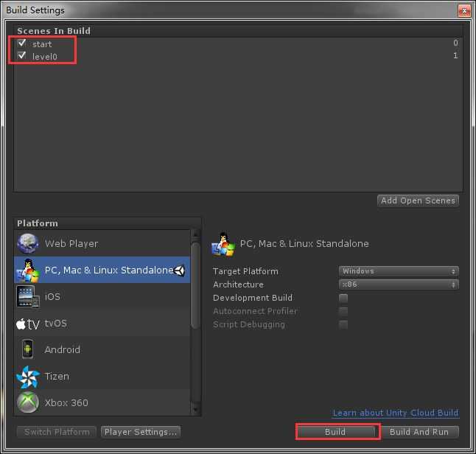Image resolution: width=476 pixels, height=454 pixels.
Task: Click the platform list scrollbar thumb
Action: click(x=196, y=285)
